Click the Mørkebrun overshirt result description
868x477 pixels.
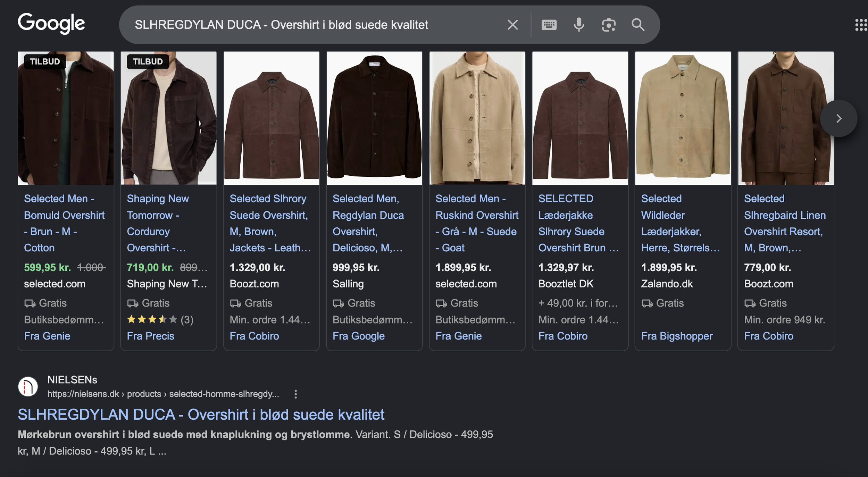(255, 443)
